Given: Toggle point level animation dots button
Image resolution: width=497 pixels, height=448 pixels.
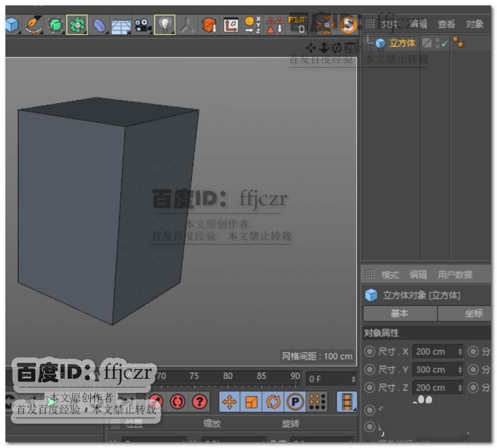Looking at the screenshot, I should click(317, 402).
